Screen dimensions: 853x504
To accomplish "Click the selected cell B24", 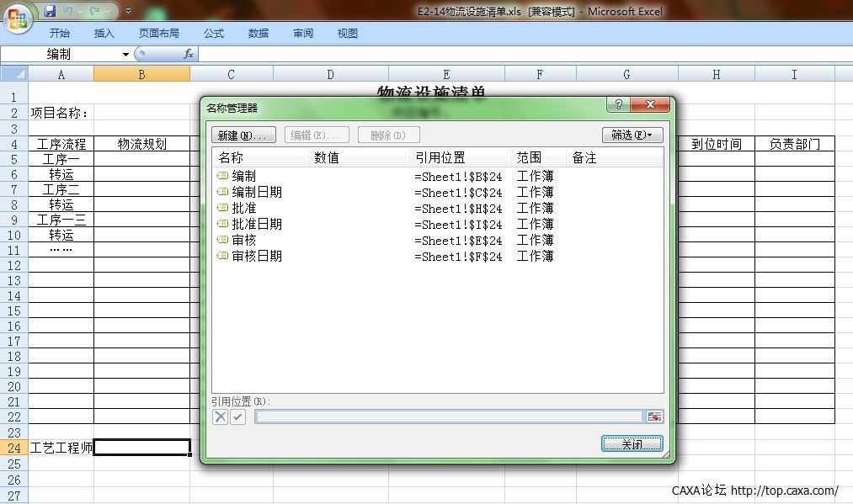I will pos(142,448).
